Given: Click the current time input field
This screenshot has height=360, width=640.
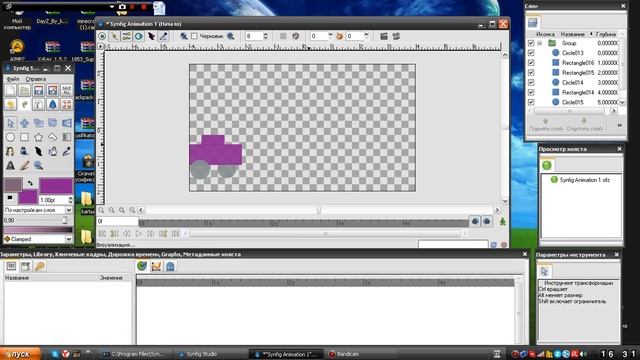Looking at the screenshot, I should [x=117, y=222].
